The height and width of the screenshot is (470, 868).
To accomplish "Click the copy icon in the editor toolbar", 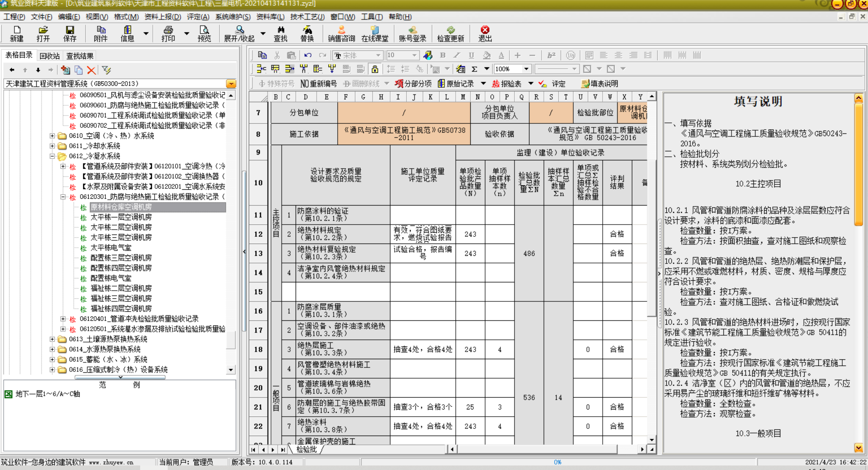I will pos(262,55).
